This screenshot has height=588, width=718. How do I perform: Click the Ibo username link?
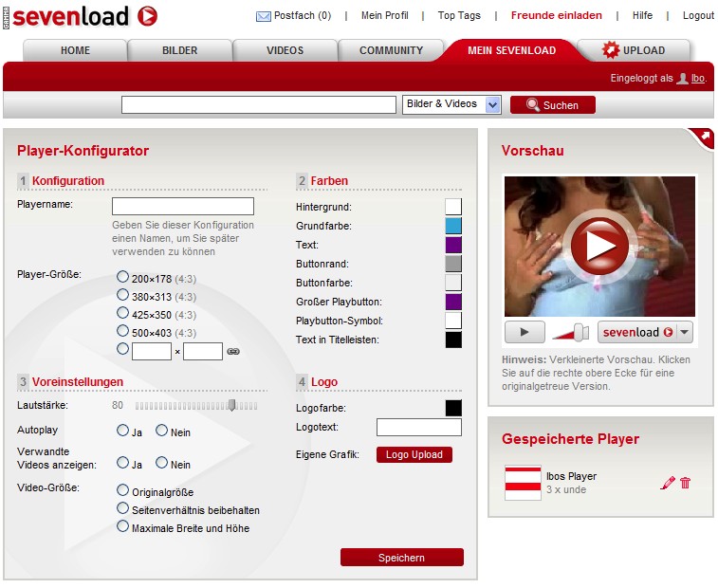point(697,79)
